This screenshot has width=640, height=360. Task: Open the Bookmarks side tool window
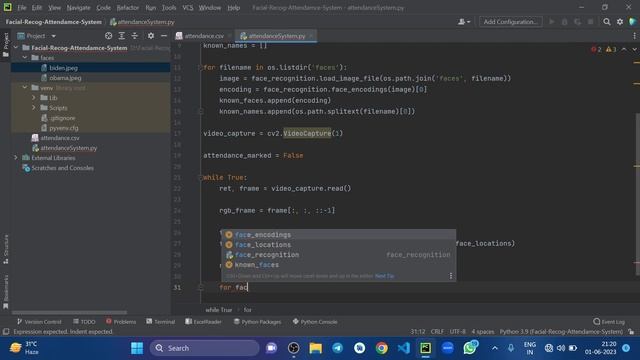pos(6,292)
